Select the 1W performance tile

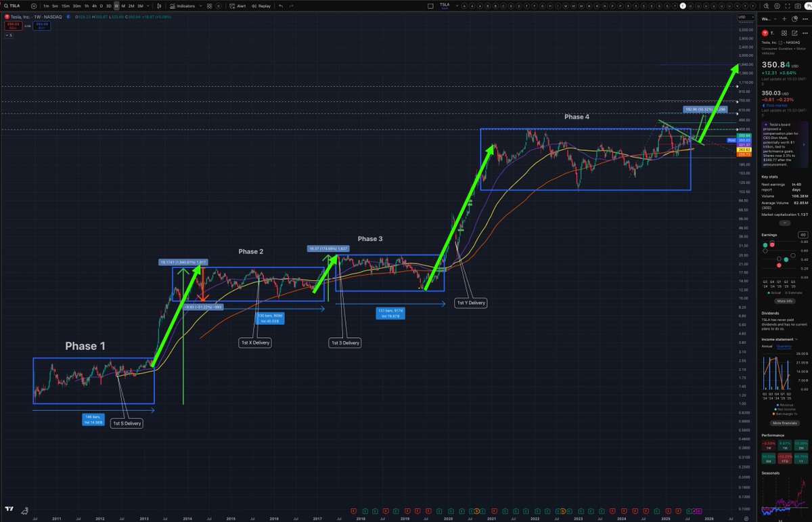[769, 445]
